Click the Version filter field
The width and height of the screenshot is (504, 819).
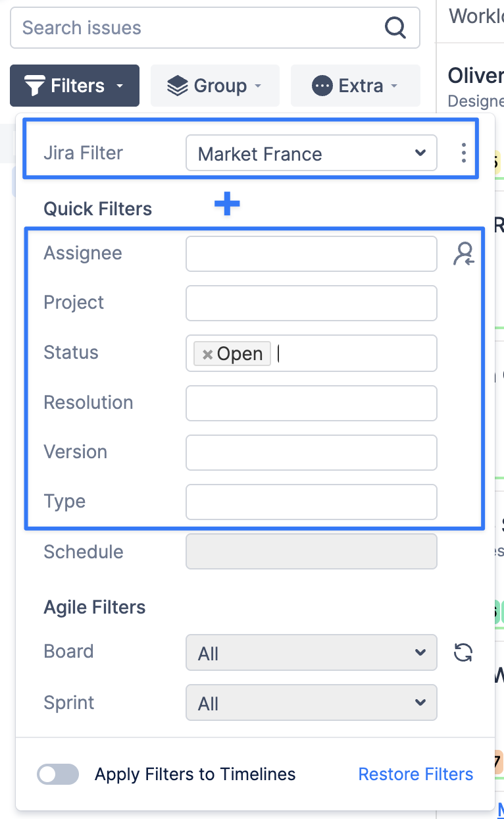pos(311,452)
